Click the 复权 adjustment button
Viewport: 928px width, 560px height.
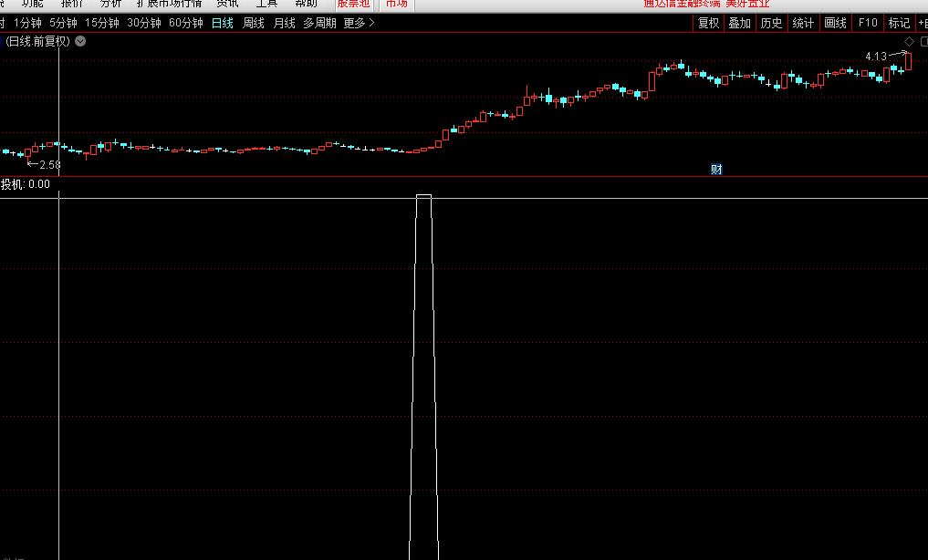pos(708,23)
